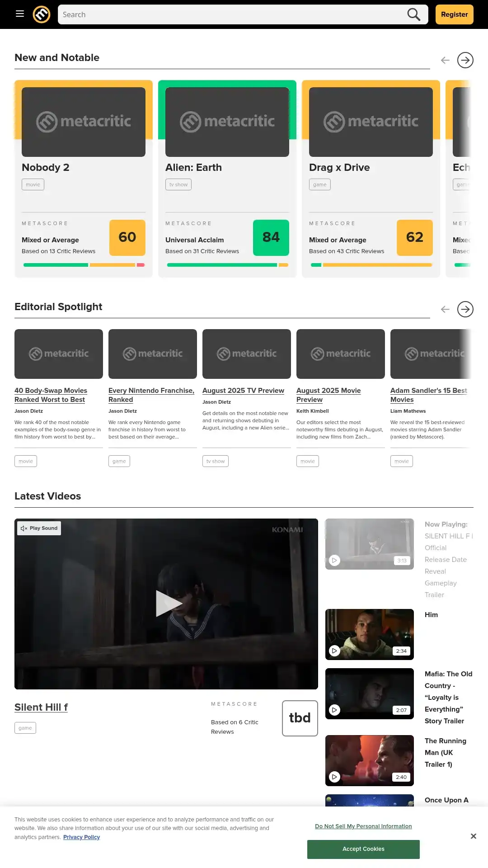Viewport: 488px width, 868px height.
Task: Select the Alien: Earth Metascore 84 badge
Action: point(271,238)
